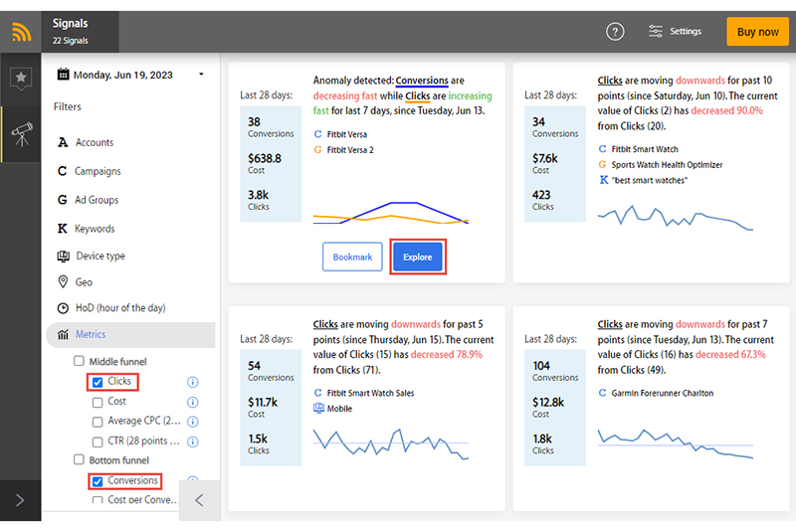Screen dimensions: 796x532
Task: Click the Metrics bar chart icon
Action: (63, 335)
